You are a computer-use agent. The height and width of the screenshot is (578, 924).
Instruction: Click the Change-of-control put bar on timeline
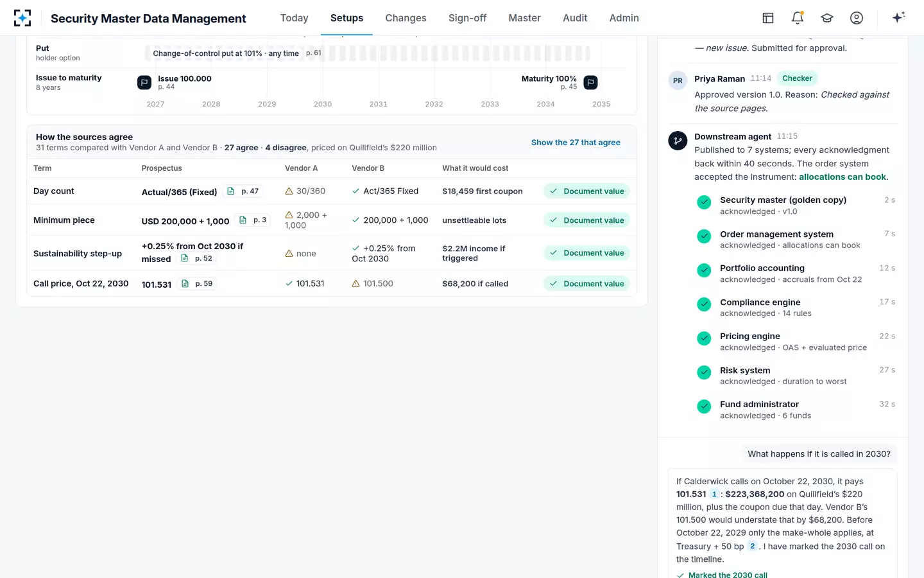point(368,53)
